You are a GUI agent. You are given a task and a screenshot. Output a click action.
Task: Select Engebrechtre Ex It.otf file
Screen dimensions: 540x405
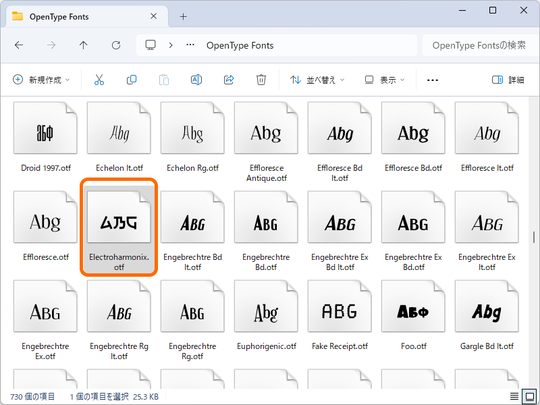click(x=487, y=231)
